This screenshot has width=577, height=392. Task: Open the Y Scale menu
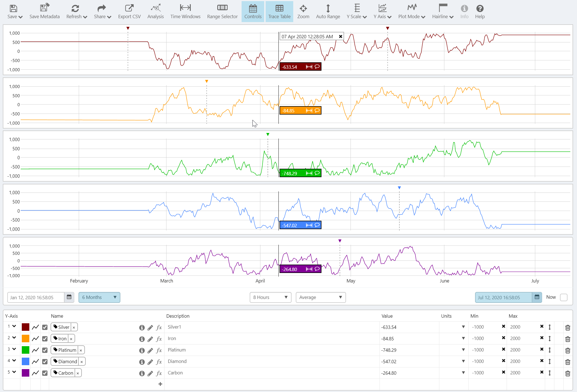pyautogui.click(x=356, y=11)
